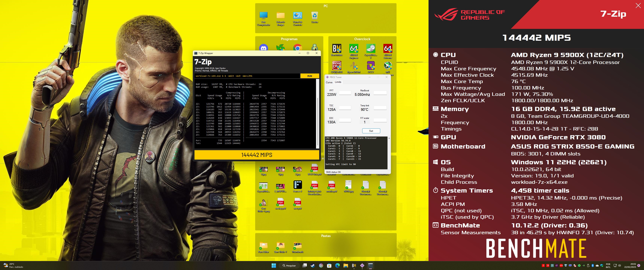Open Microsoft Edge from the taskbar
Viewport: 644px width, 270px height.
(x=338, y=265)
